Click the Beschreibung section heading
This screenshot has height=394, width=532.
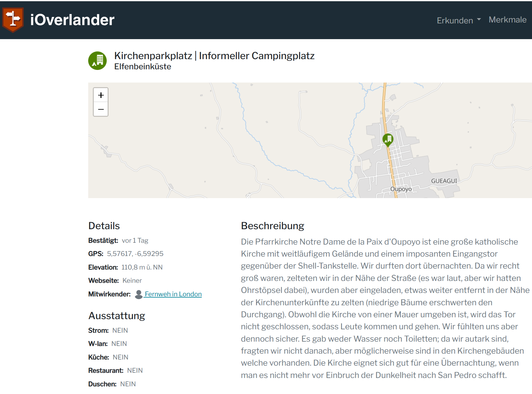272,226
